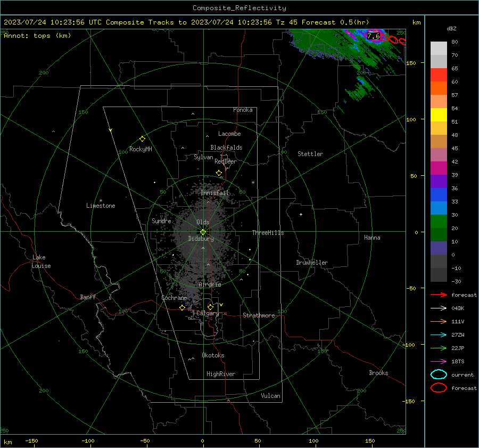Viewport: 479px width, 448px height.
Task: Click the magenta swatch at 42 dBZ
Action: [439, 168]
